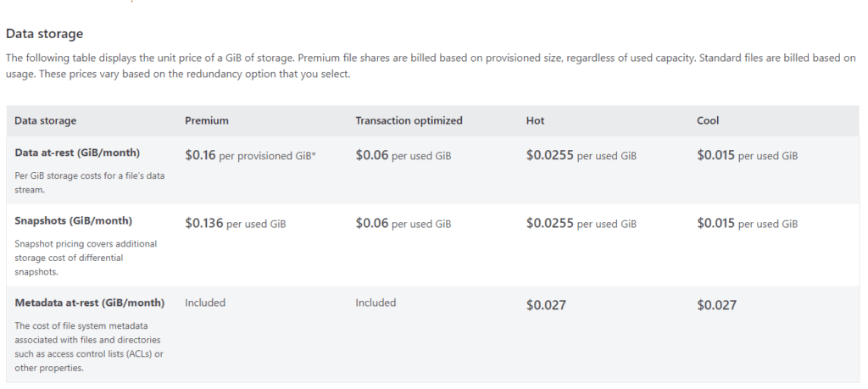868x389 pixels.
Task: Click the "Premium" column header
Action: 207,120
